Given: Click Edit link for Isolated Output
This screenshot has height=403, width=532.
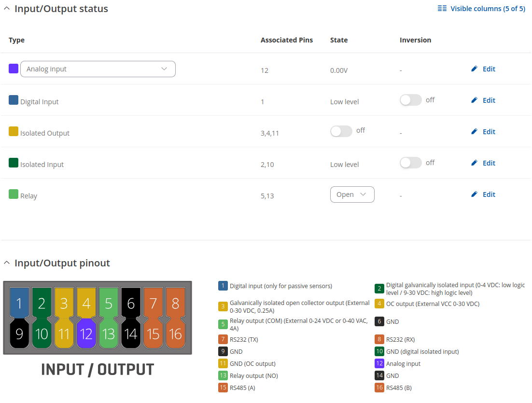Looking at the screenshot, I should pos(489,132).
